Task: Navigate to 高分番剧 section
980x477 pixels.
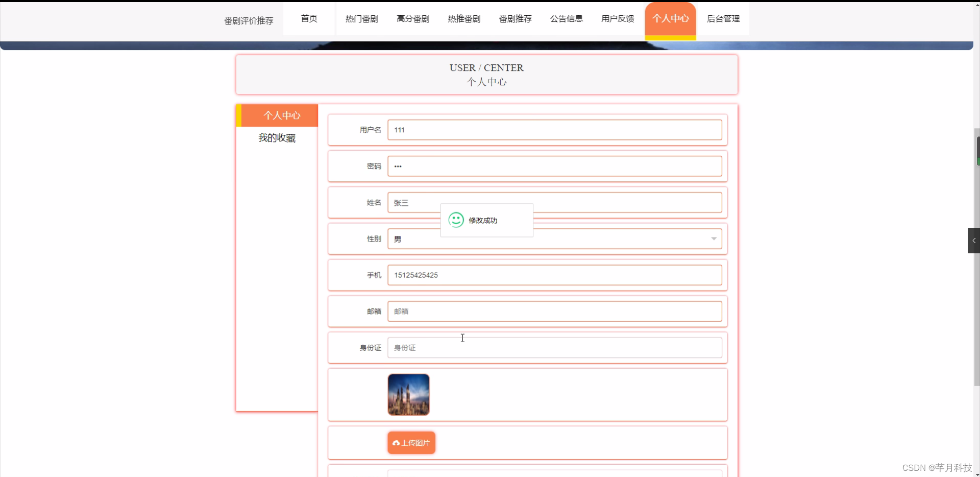Action: (x=413, y=18)
